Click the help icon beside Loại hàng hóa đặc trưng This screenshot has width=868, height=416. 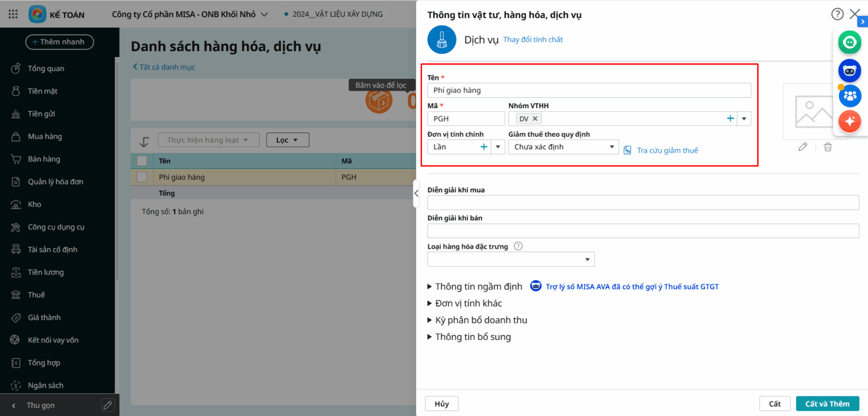(x=518, y=246)
